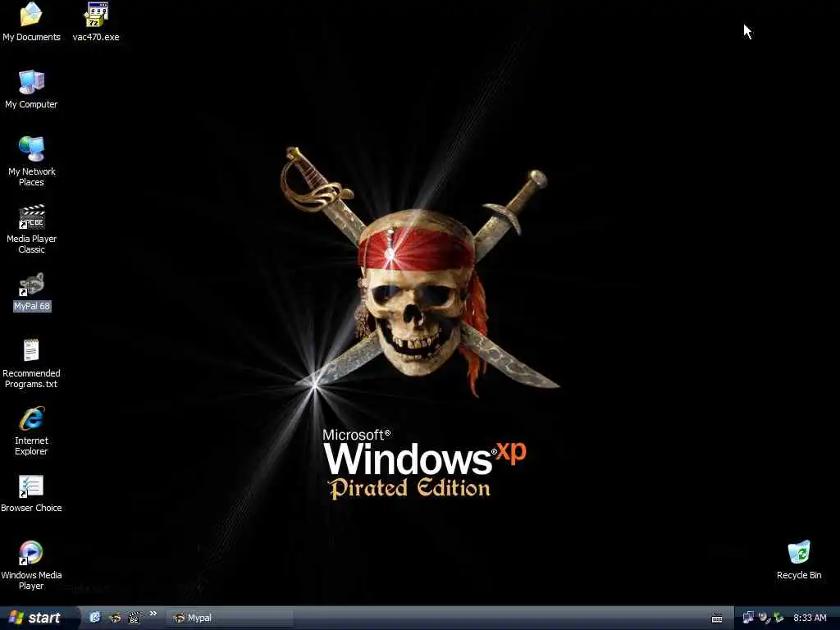This screenshot has height=630, width=840.
Task: Click Show Desktop quick launch icon
Action: [x=95, y=617]
